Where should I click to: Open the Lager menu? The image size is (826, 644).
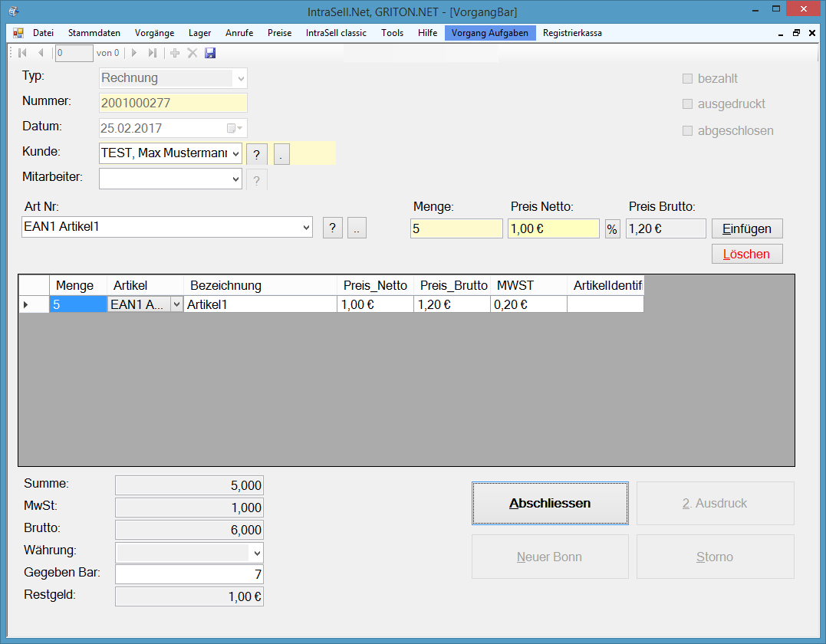click(199, 33)
